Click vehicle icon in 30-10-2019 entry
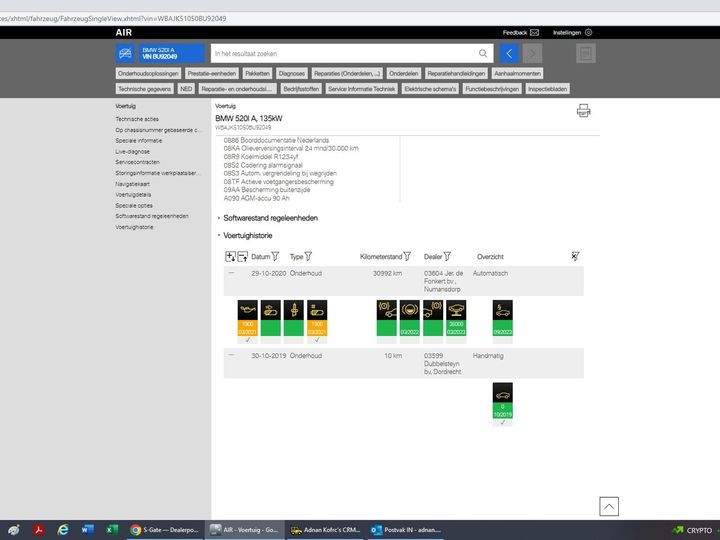The image size is (720, 540). pyautogui.click(x=503, y=400)
